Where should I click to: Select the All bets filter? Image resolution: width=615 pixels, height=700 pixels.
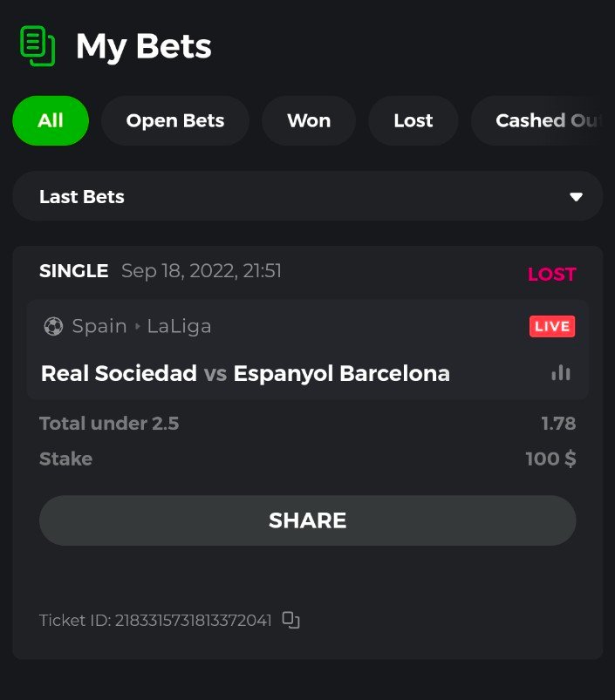pos(51,120)
